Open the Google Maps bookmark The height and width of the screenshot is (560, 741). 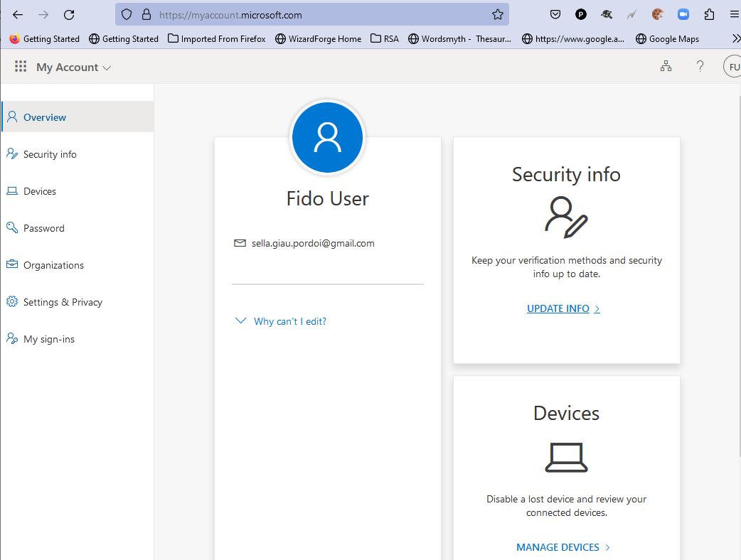667,38
